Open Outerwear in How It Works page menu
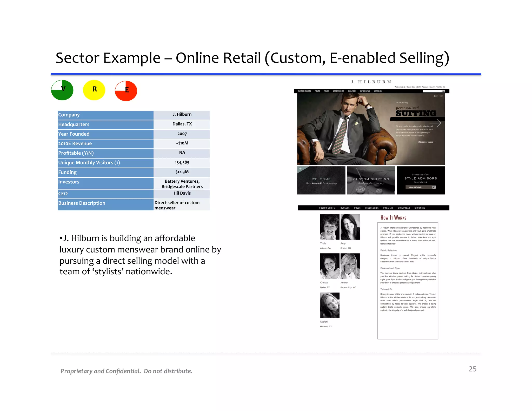532x411 pixels. (x=404, y=208)
